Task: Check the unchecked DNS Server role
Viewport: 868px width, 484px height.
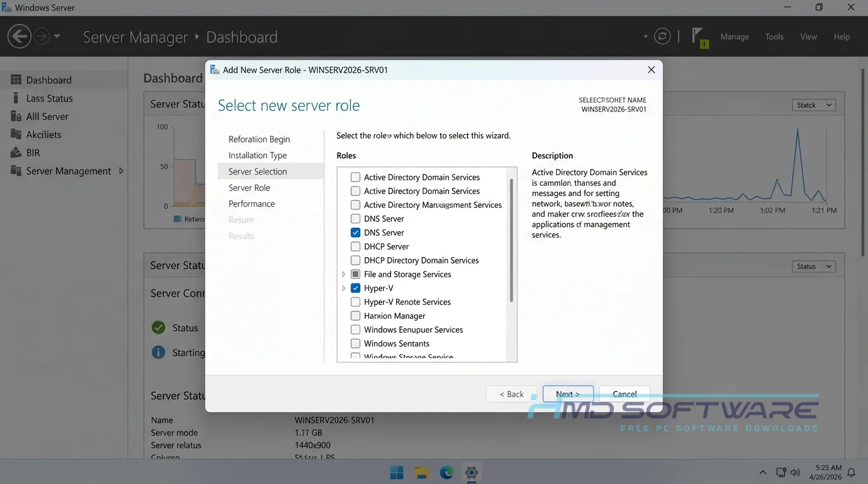Action: coord(355,219)
